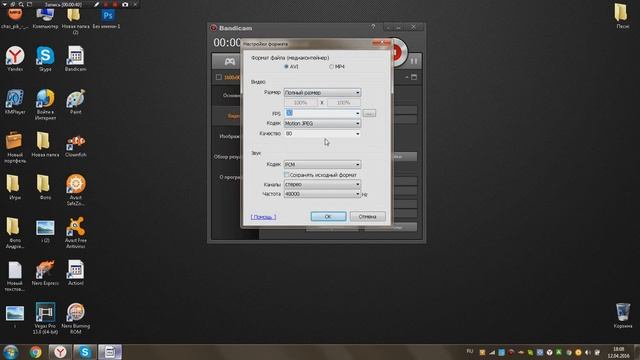Click OK in the format settings dialog

click(328, 216)
